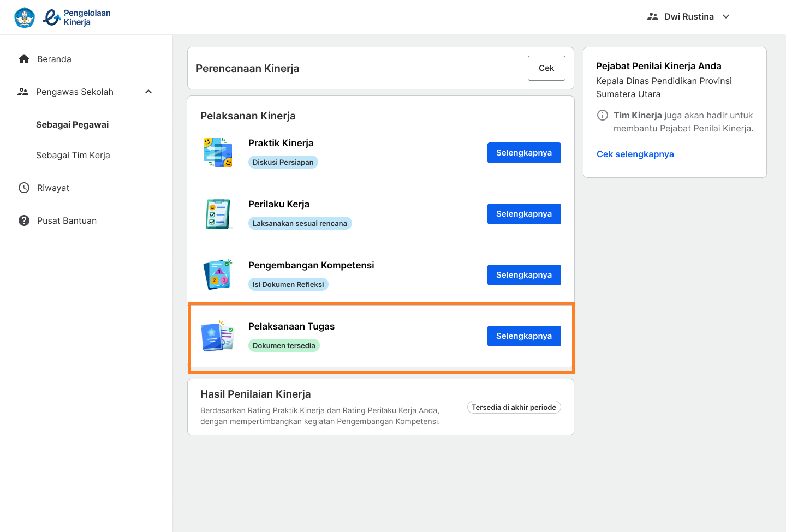Click the Perilaku Kerja clipboard icon
Image resolution: width=786 pixels, height=532 pixels.
coord(218,213)
